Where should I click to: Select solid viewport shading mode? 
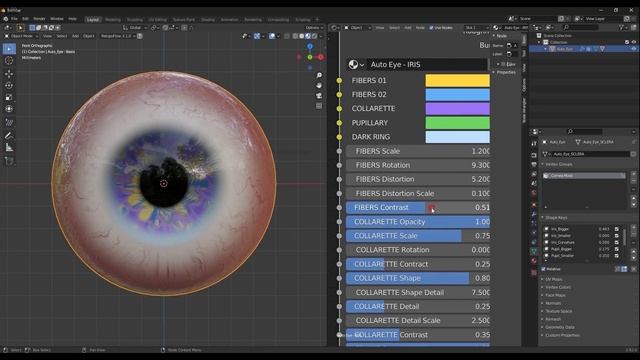(302, 36)
